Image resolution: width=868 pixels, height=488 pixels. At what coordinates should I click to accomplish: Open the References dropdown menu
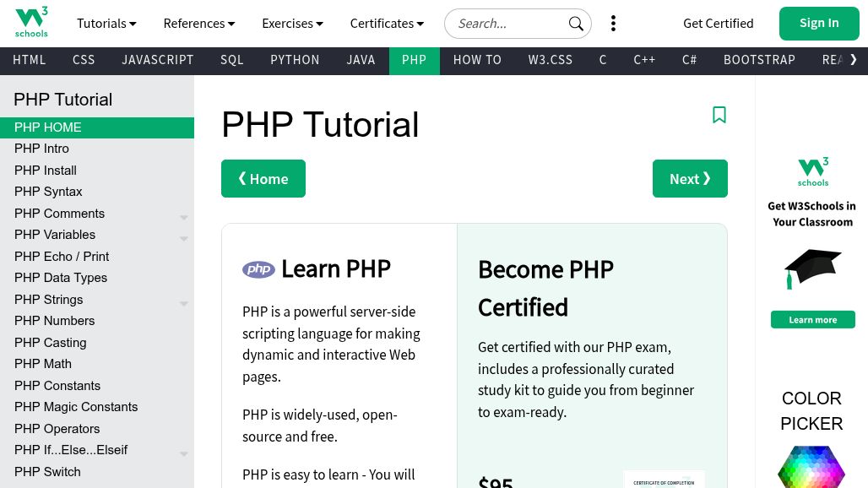tap(198, 24)
